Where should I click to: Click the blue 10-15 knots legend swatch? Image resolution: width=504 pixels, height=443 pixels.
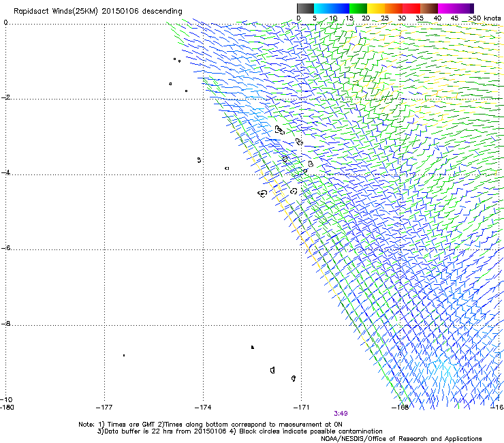(x=341, y=8)
